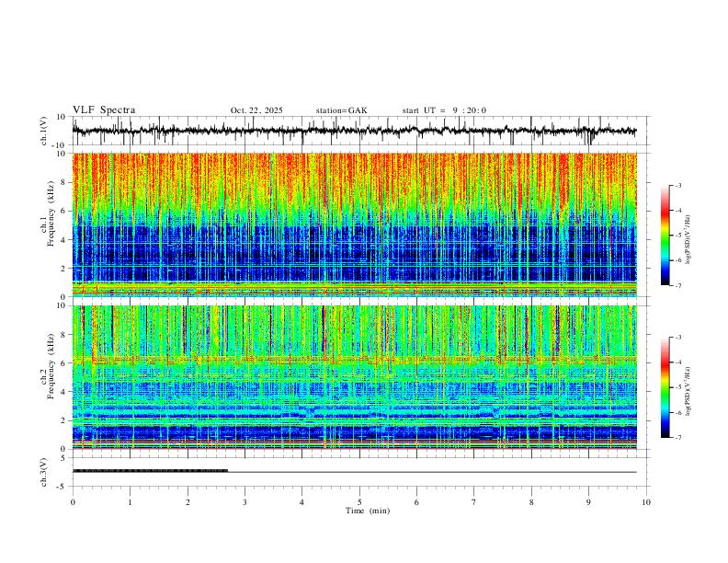The width and height of the screenshot is (728, 563).
Task: Click the "5" tick on ch.3(V) axis
Action: tap(63, 457)
